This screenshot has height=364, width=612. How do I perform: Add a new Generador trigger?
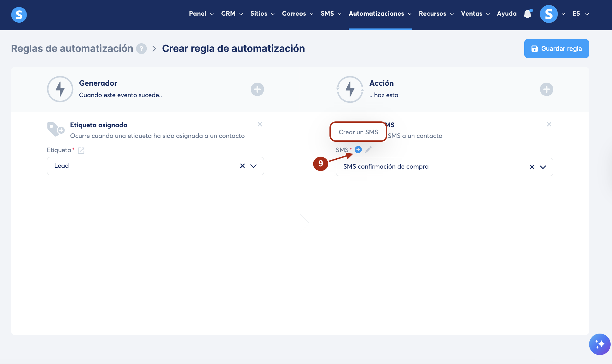pyautogui.click(x=257, y=89)
